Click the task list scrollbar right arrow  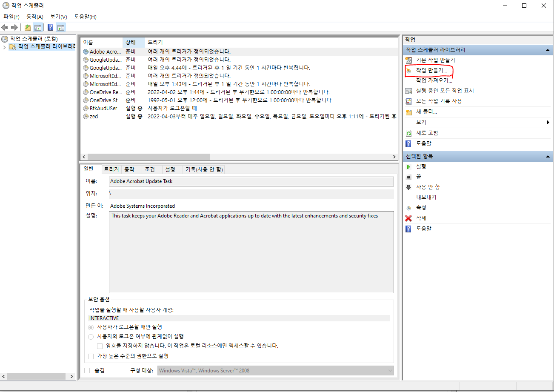[x=394, y=157]
